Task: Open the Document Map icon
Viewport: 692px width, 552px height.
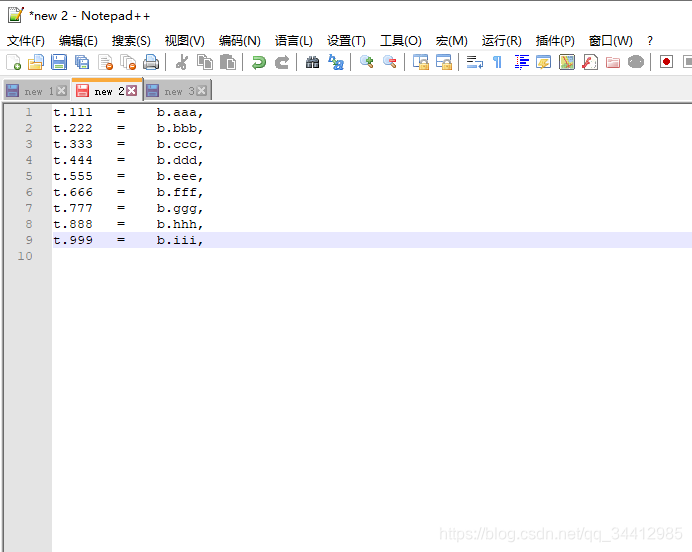Action: tap(567, 62)
